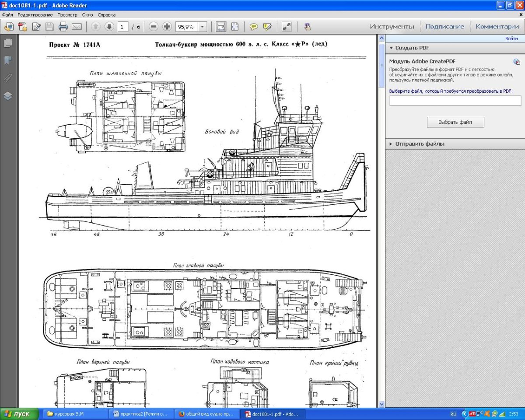Screen dimensions: 525x420
Task: Open the zoom percentage dropdown
Action: pyautogui.click(x=202, y=27)
